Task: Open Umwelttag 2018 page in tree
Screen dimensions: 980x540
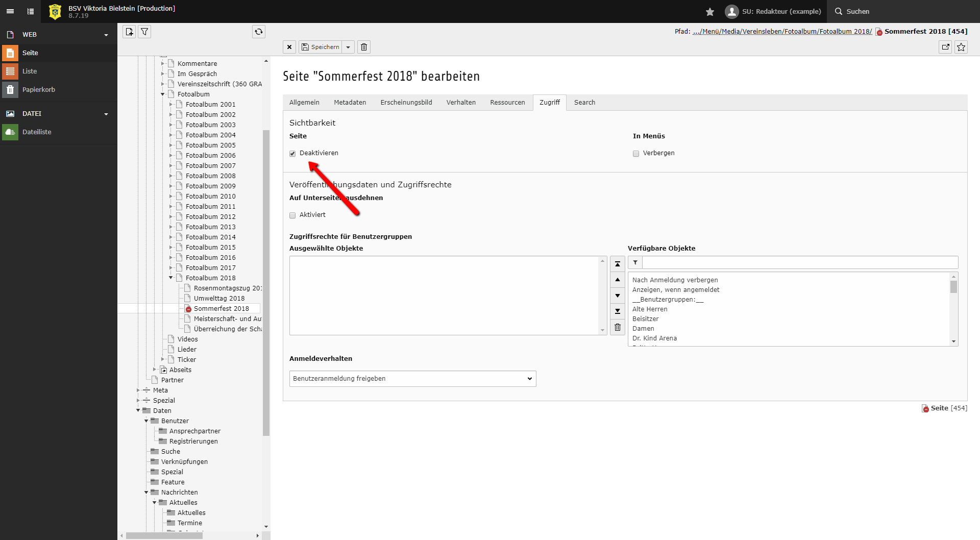Action: [219, 299]
